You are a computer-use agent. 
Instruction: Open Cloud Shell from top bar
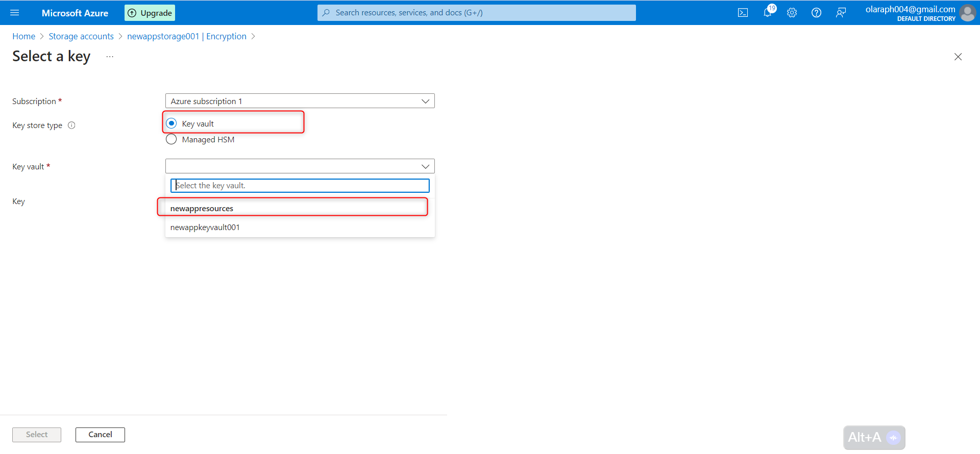click(743, 13)
